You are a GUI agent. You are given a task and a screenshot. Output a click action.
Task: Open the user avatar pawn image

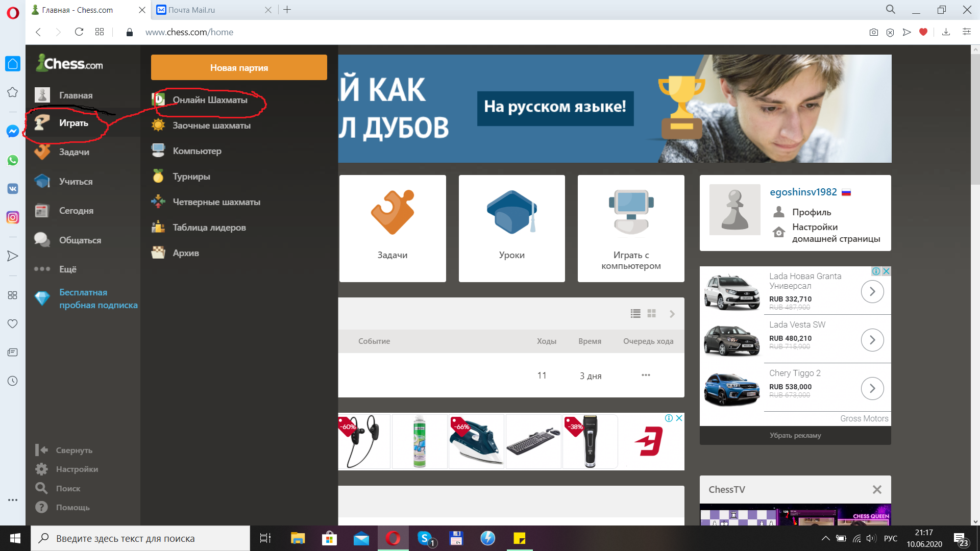[735, 210]
